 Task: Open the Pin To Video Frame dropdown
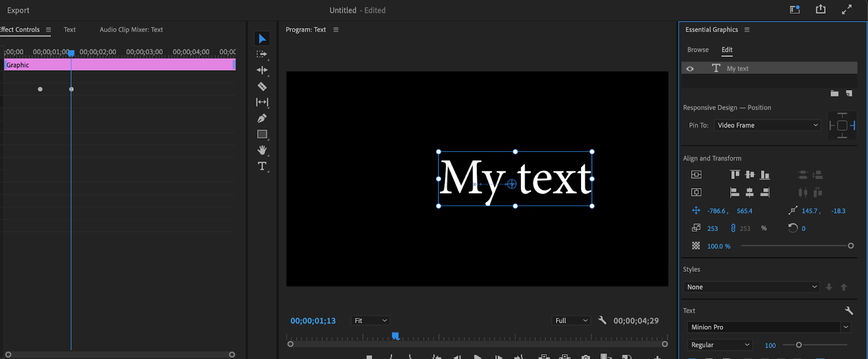(x=767, y=125)
